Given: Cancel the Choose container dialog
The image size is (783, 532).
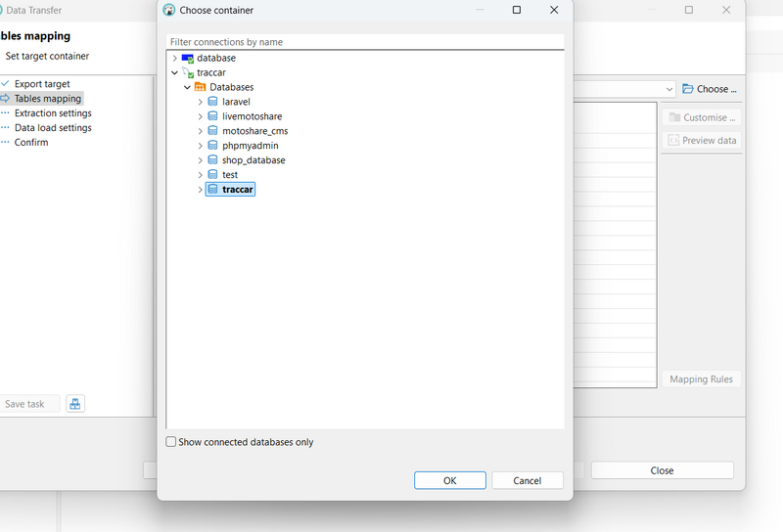Looking at the screenshot, I should (527, 480).
